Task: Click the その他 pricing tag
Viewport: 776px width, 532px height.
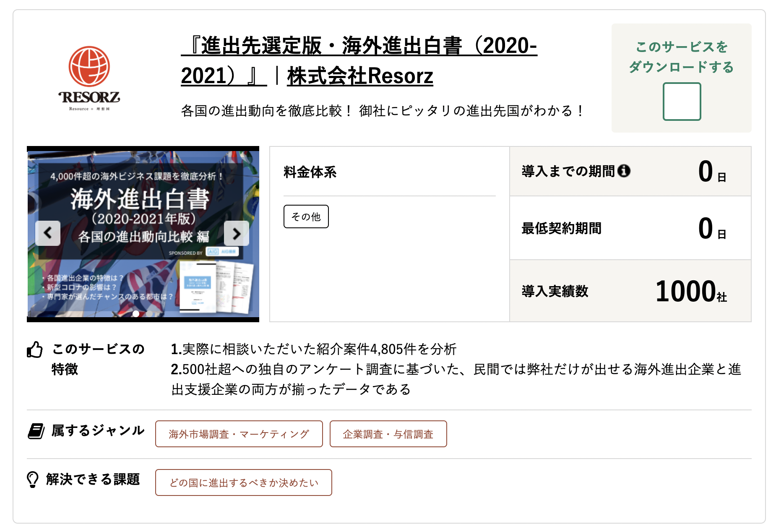Action: 306,216
